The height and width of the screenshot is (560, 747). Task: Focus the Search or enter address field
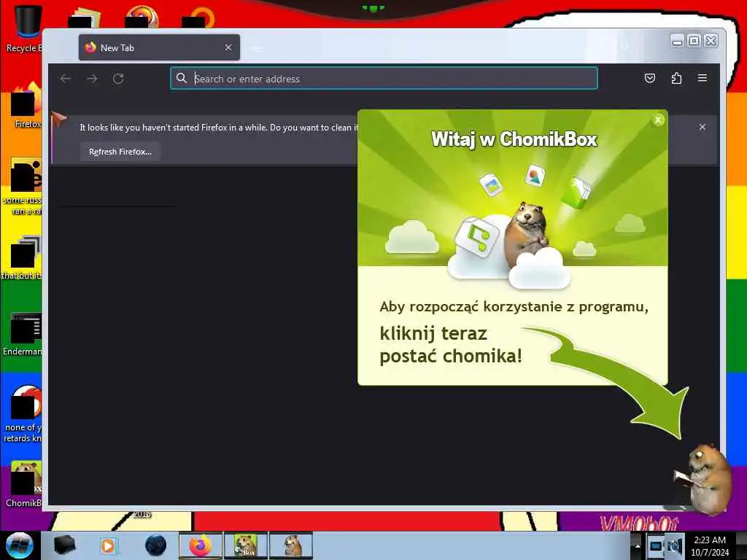[x=384, y=79]
